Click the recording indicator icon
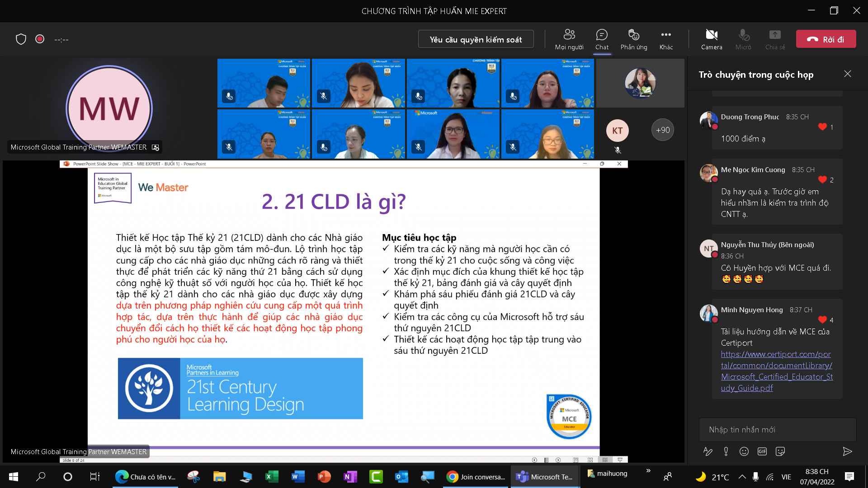This screenshot has height=488, width=868. tap(40, 39)
